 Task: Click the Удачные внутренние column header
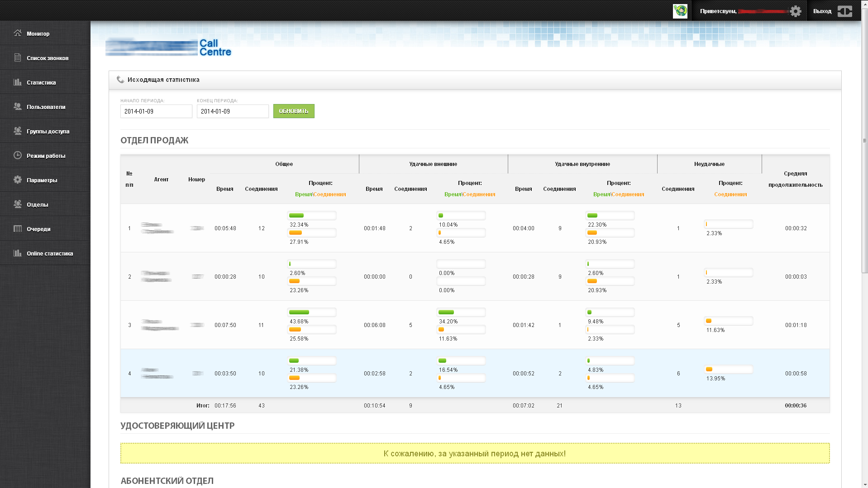pyautogui.click(x=582, y=164)
